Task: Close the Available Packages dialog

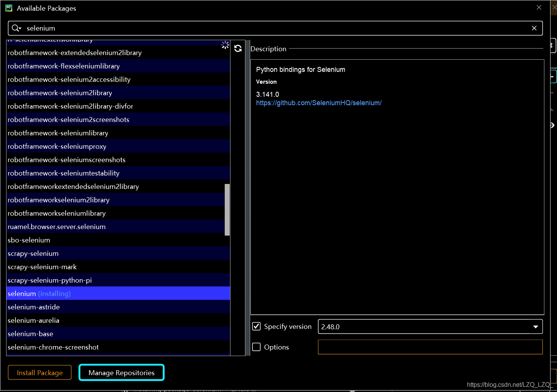Action: pyautogui.click(x=539, y=7)
